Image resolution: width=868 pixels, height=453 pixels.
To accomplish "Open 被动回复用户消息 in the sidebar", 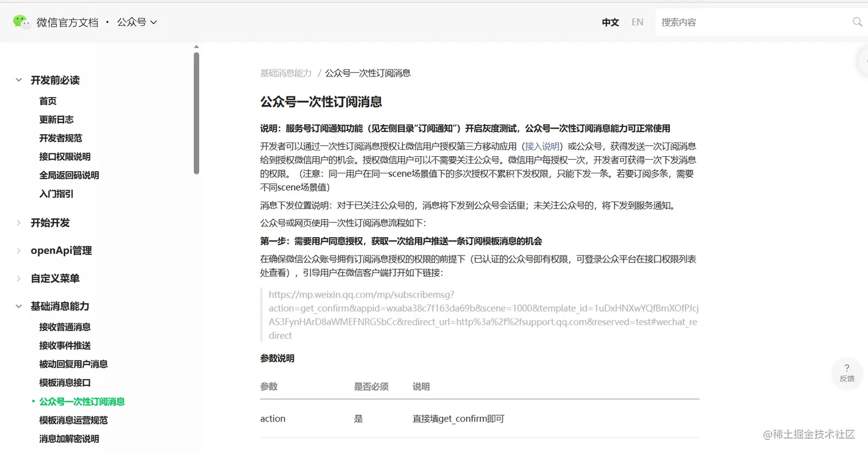I will click(x=73, y=364).
